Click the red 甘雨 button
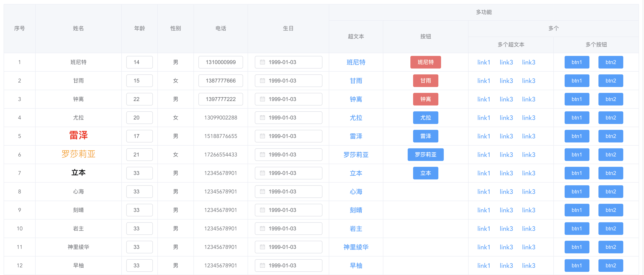Viewport: 644px width, 275px height. (425, 81)
